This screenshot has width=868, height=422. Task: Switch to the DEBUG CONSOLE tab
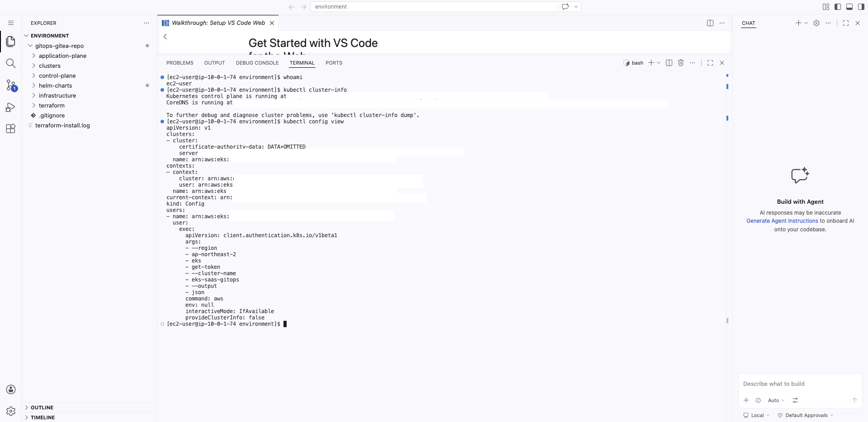pyautogui.click(x=257, y=63)
